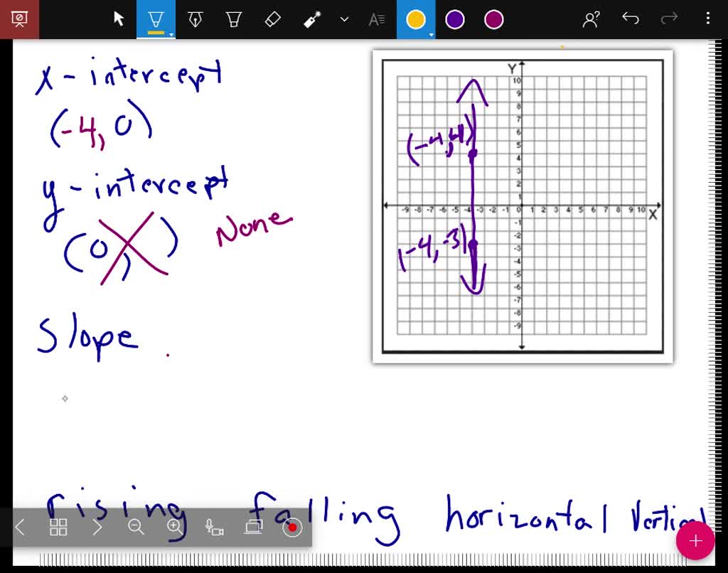Activate the fountain pen tool
This screenshot has width=728, height=573.
point(195,19)
